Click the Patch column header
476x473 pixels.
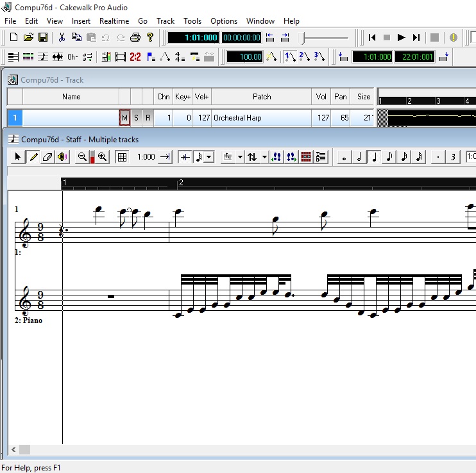pyautogui.click(x=262, y=97)
